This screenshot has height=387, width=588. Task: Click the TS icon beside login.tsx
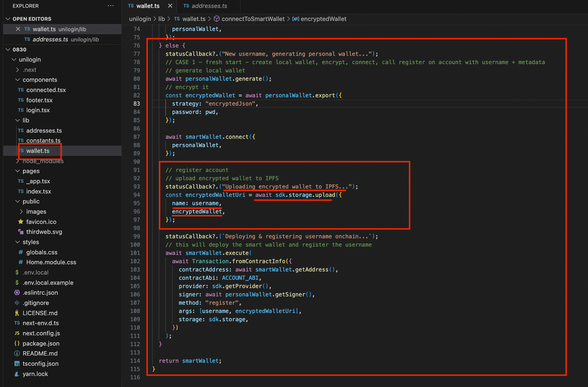[21, 110]
